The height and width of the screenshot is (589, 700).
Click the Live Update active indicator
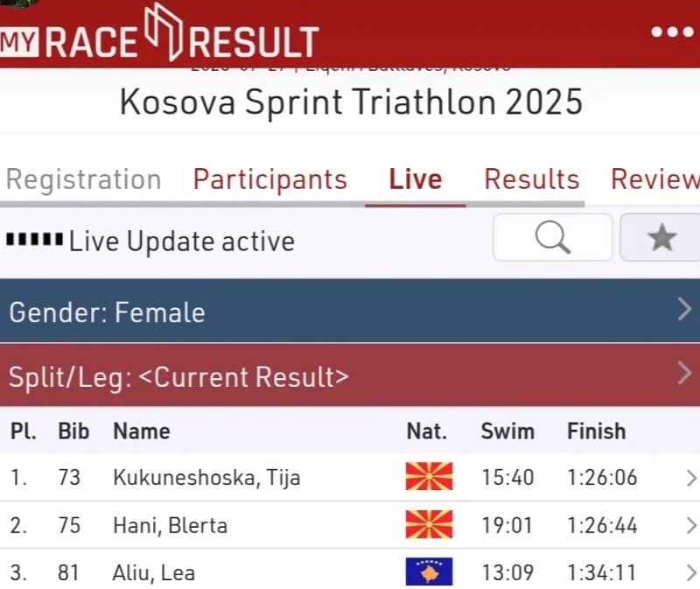pyautogui.click(x=150, y=242)
